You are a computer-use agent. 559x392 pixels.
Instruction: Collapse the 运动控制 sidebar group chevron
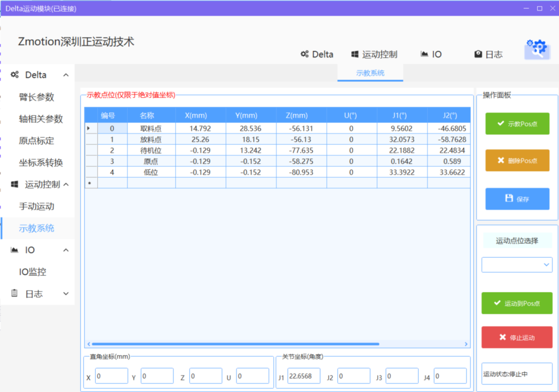point(66,184)
